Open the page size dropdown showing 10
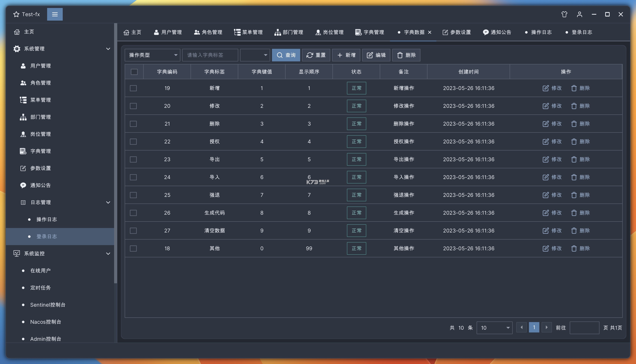 [494, 327]
